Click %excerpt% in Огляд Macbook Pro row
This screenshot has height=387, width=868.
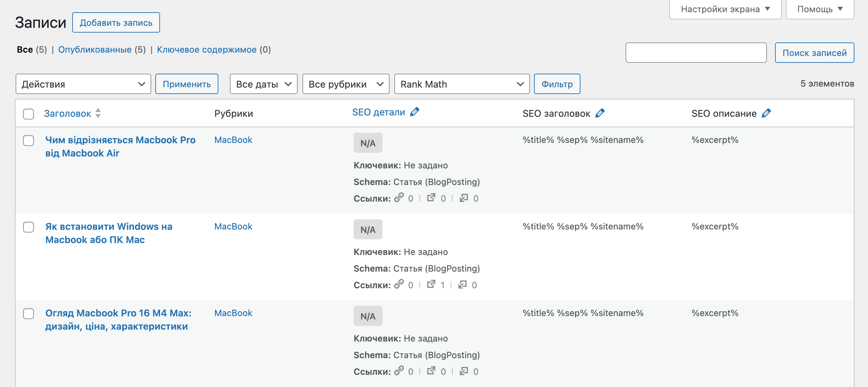[x=715, y=313]
